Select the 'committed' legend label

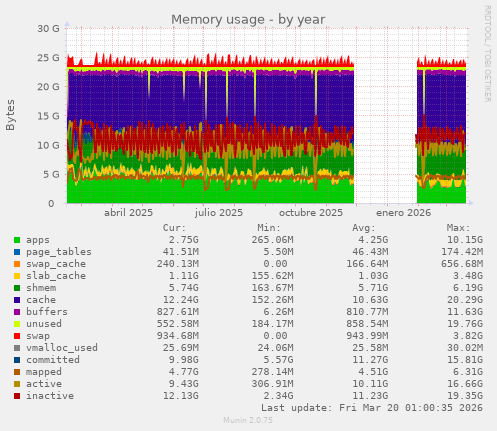[53, 360]
